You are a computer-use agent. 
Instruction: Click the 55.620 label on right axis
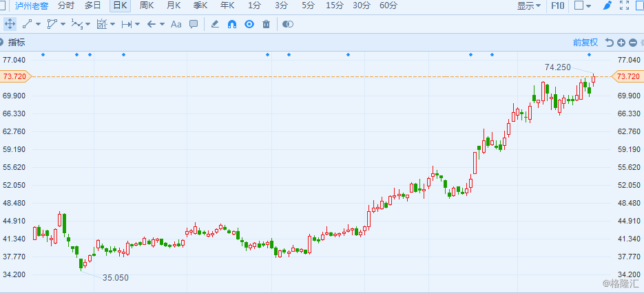pos(629,167)
